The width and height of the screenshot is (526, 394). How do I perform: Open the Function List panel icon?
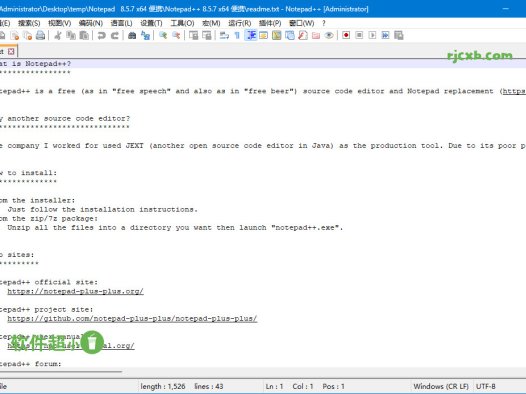pyautogui.click(x=303, y=35)
